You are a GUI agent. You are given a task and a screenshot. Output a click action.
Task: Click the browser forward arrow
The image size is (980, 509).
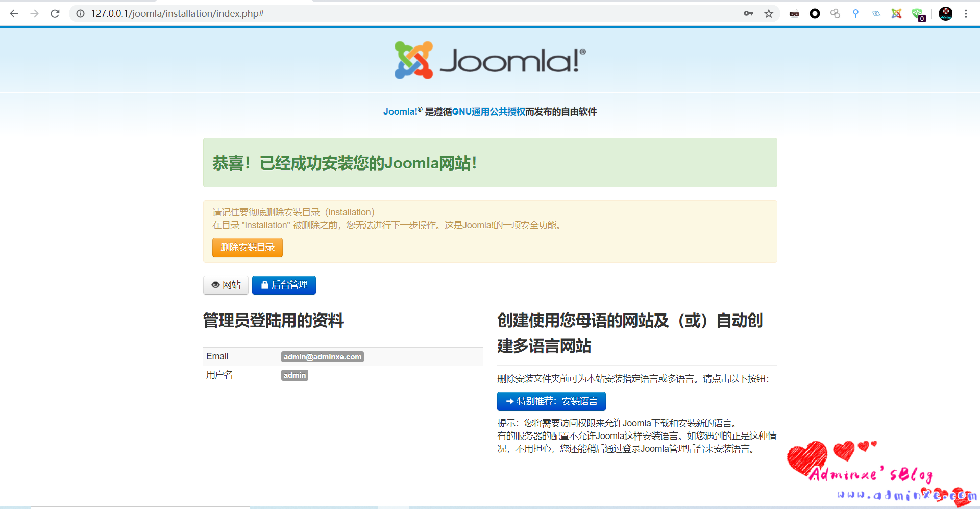tap(35, 14)
